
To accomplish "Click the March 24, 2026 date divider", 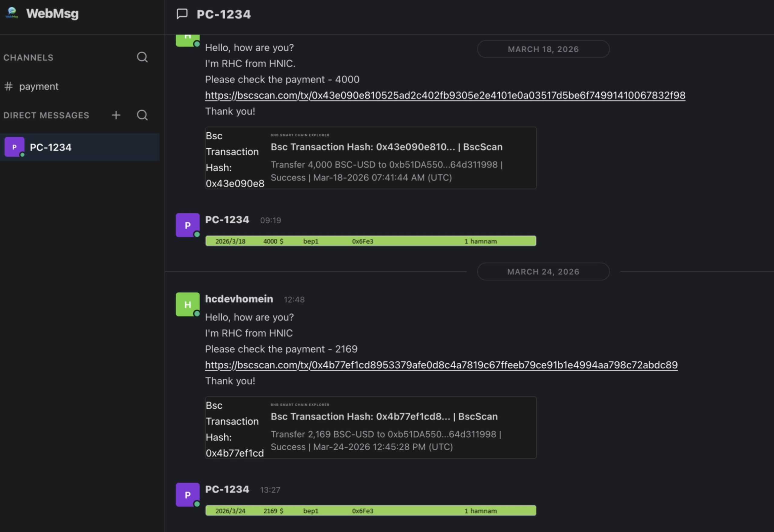I will [543, 272].
